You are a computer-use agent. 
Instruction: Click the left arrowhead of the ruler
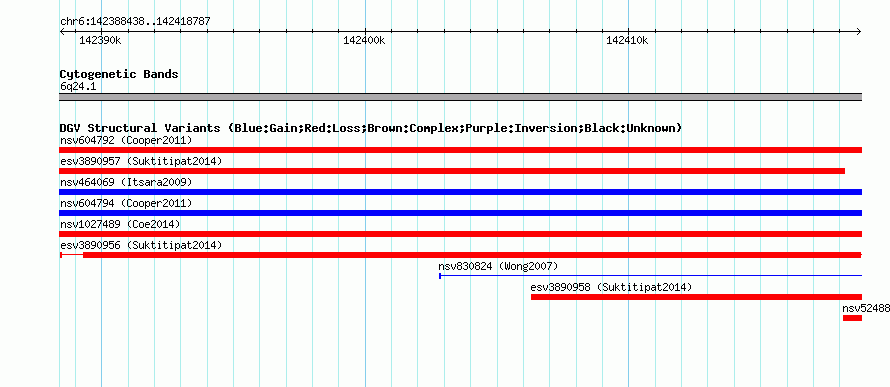point(62,31)
